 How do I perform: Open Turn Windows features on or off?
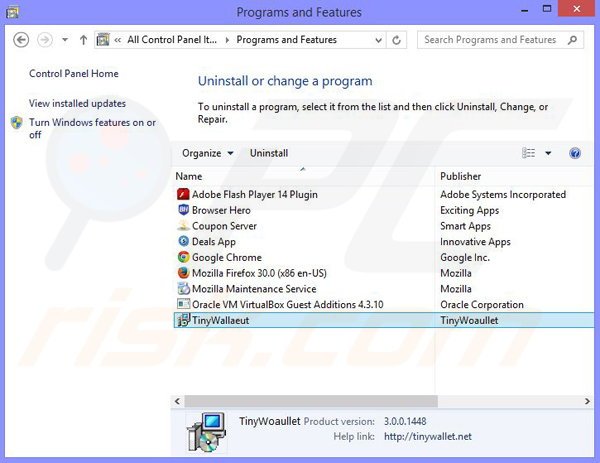point(92,129)
